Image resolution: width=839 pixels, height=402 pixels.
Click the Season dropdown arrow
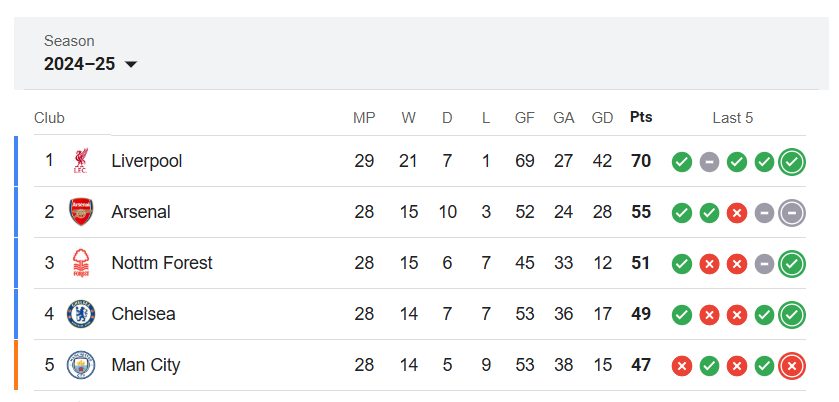(131, 65)
